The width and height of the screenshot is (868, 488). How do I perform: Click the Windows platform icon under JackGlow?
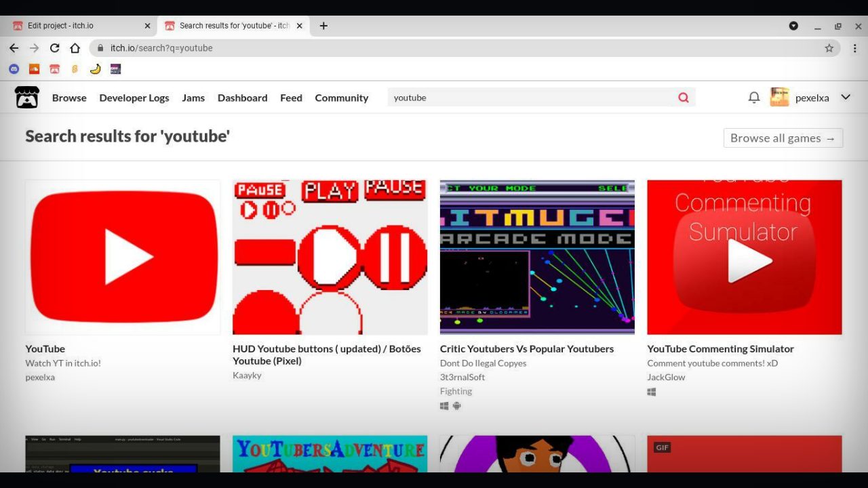(652, 392)
